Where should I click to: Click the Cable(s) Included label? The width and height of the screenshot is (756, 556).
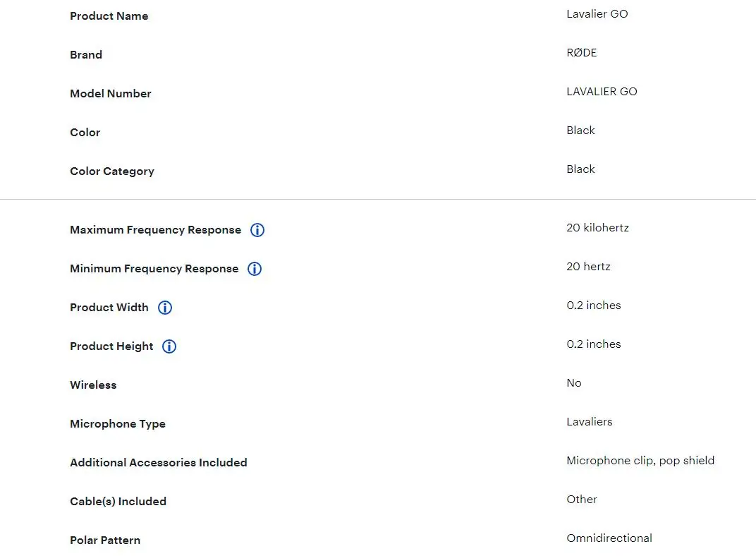118,502
